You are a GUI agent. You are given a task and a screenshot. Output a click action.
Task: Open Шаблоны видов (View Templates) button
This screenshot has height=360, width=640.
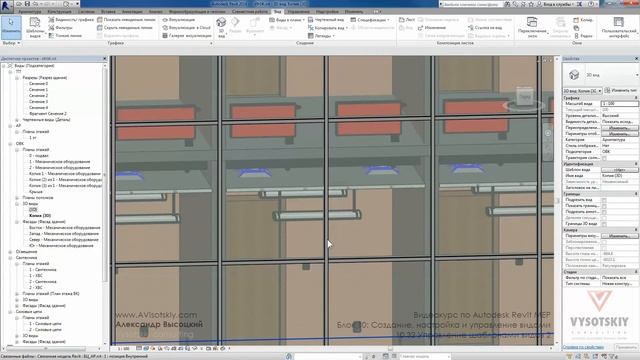coord(35,27)
